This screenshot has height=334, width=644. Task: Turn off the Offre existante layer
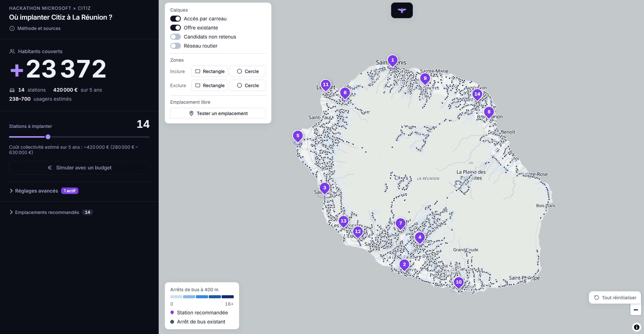click(176, 28)
